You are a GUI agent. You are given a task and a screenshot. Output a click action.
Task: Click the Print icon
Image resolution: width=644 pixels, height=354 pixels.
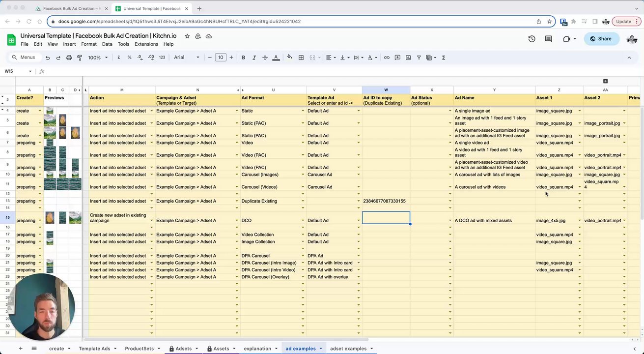coord(69,58)
